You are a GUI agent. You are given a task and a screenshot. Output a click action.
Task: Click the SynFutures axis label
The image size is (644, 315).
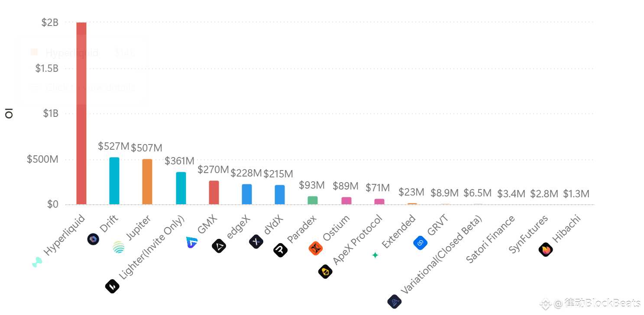(x=528, y=234)
